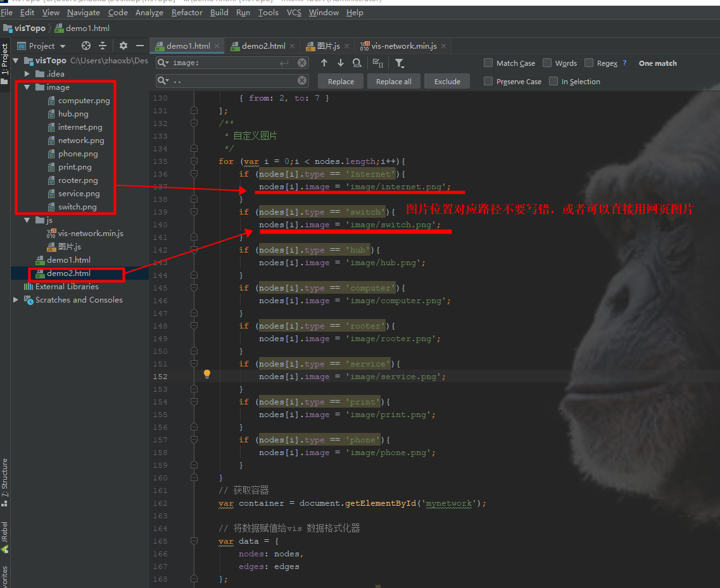Click line number 152 in gutter

click(160, 377)
